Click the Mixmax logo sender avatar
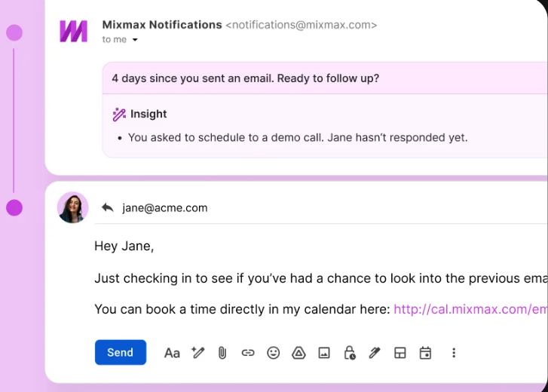 tap(73, 31)
